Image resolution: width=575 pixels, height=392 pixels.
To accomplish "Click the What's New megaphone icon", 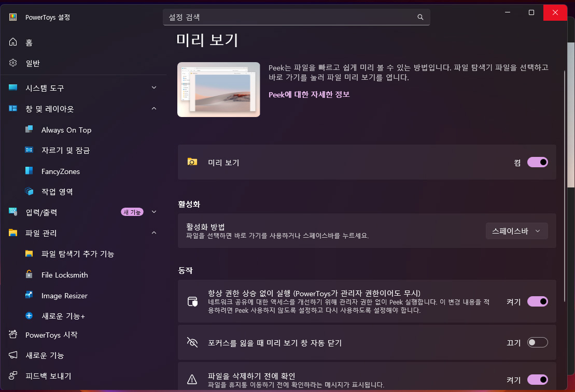I will [x=13, y=355].
